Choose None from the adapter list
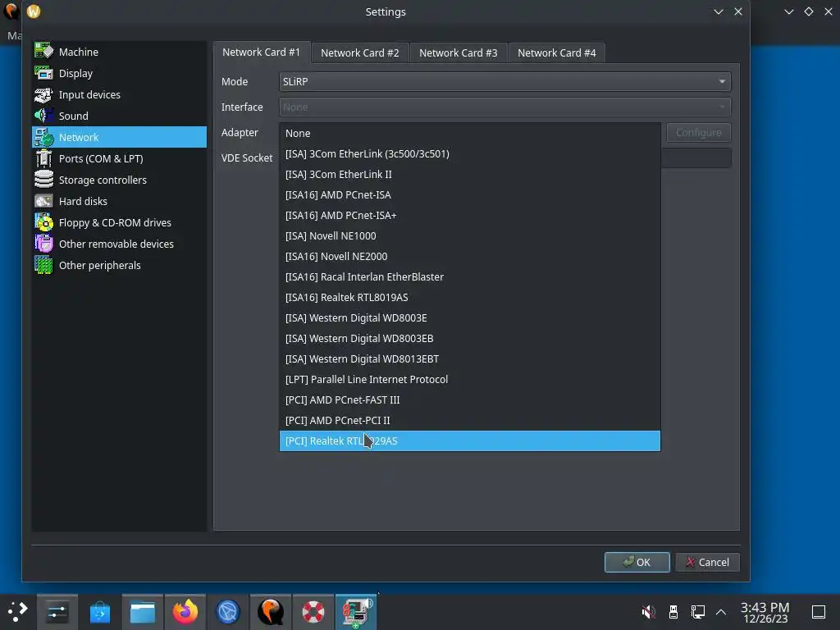 click(470, 134)
